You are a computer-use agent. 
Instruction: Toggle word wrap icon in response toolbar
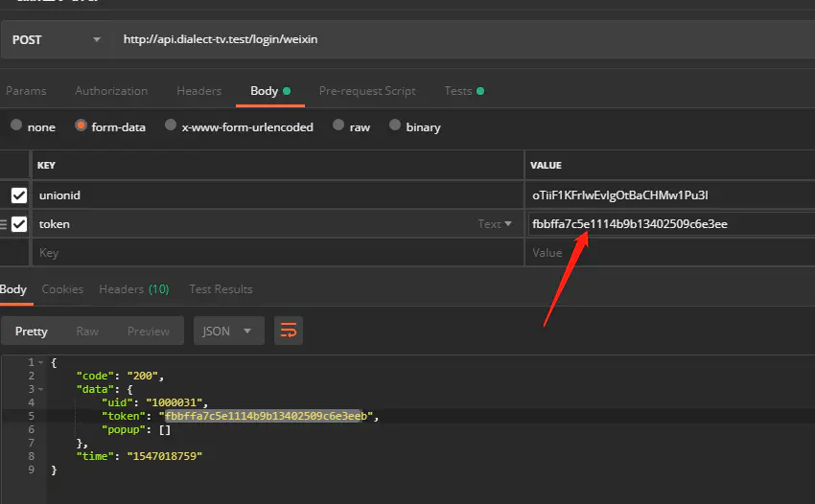pos(289,331)
